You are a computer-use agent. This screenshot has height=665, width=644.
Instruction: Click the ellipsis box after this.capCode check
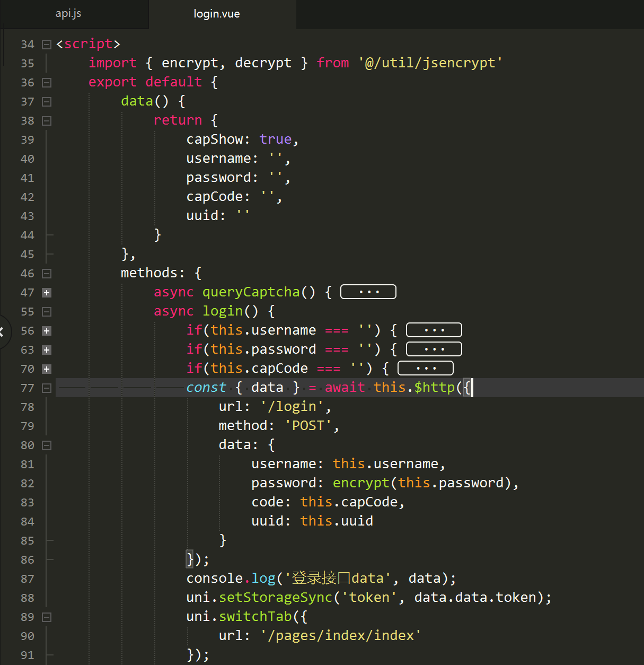point(426,368)
